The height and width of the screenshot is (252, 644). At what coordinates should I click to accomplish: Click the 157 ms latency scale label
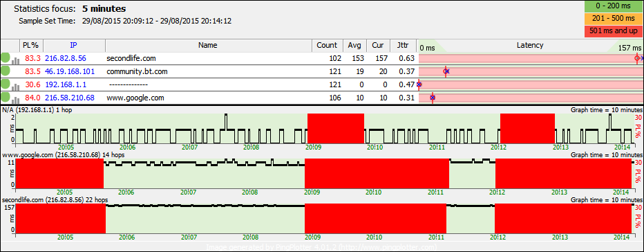[x=630, y=48]
